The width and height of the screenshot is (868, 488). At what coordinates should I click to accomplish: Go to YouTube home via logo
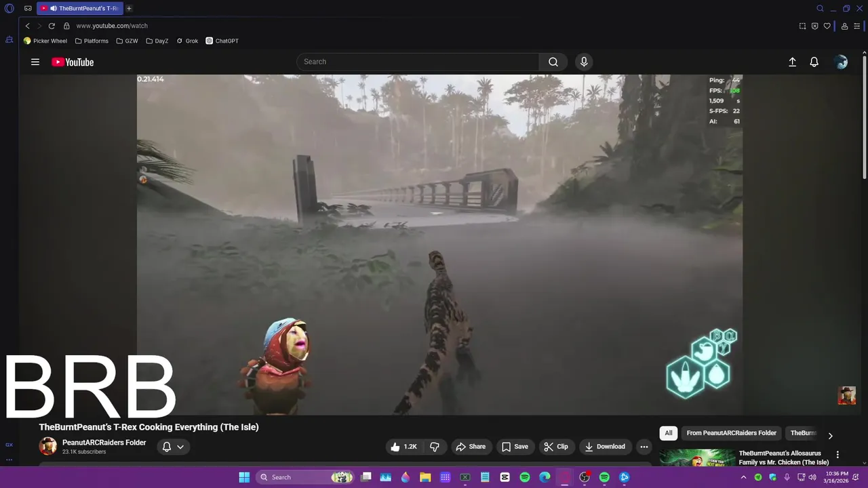click(x=73, y=62)
